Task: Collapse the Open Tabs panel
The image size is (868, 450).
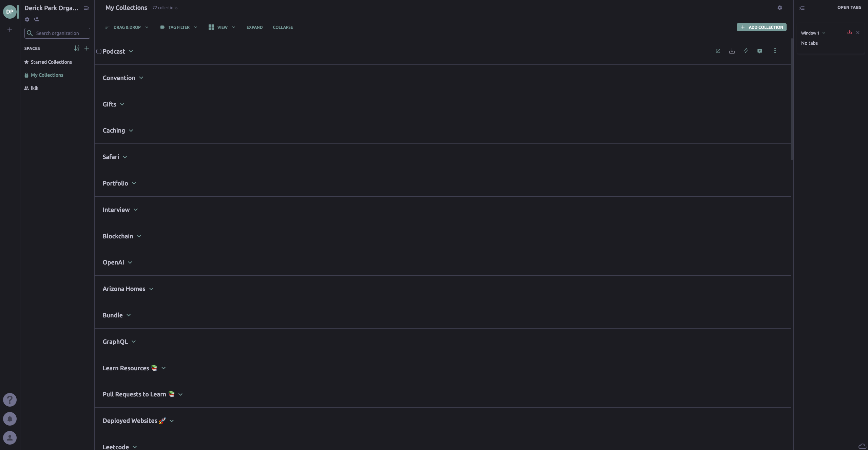Action: click(802, 8)
